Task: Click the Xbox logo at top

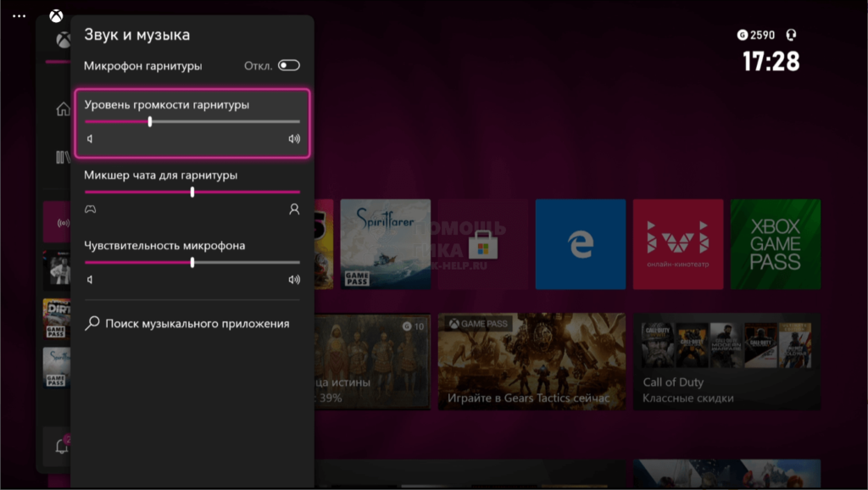Action: click(55, 16)
